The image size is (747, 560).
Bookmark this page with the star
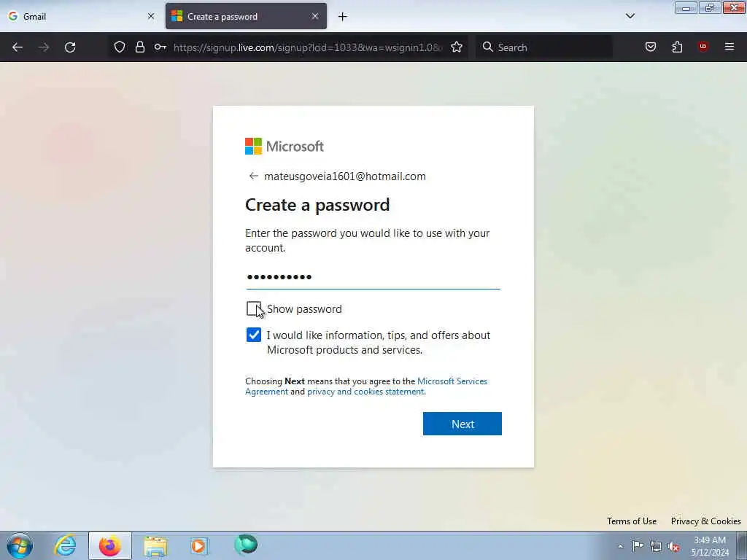coord(457,47)
